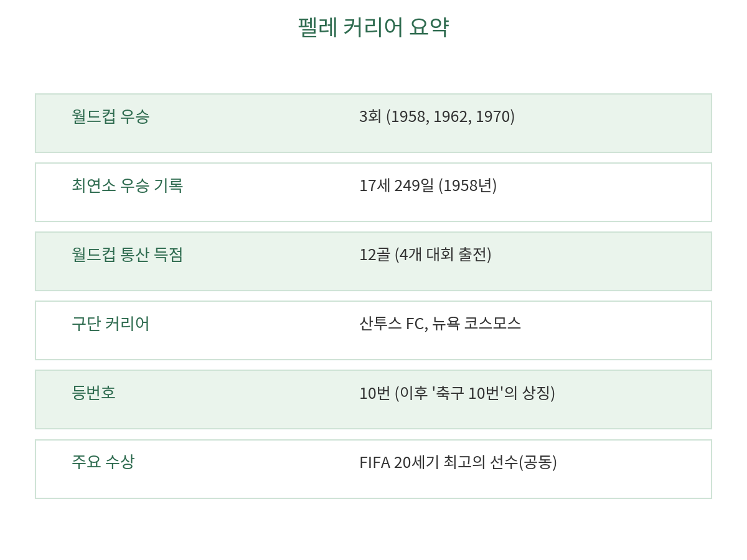
Task: Select the 최연소 우승 기록 label
Action: pos(128,185)
